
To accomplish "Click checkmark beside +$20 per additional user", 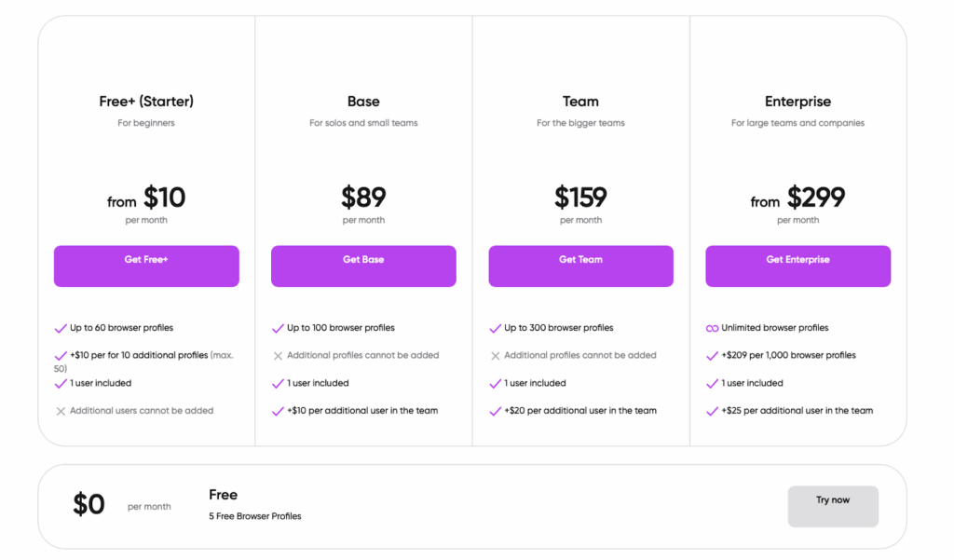I will tap(496, 411).
